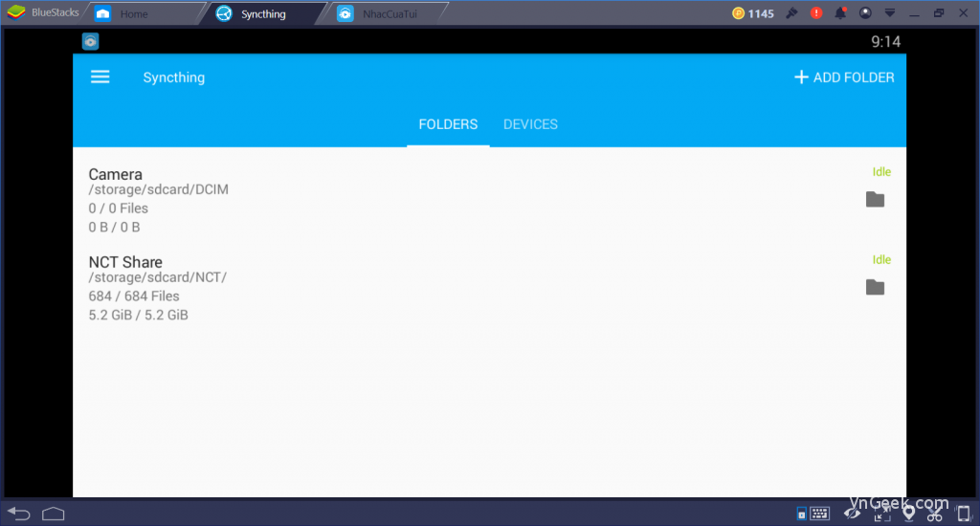
Task: Open the BlueStacks points coin counter
Action: [x=753, y=13]
